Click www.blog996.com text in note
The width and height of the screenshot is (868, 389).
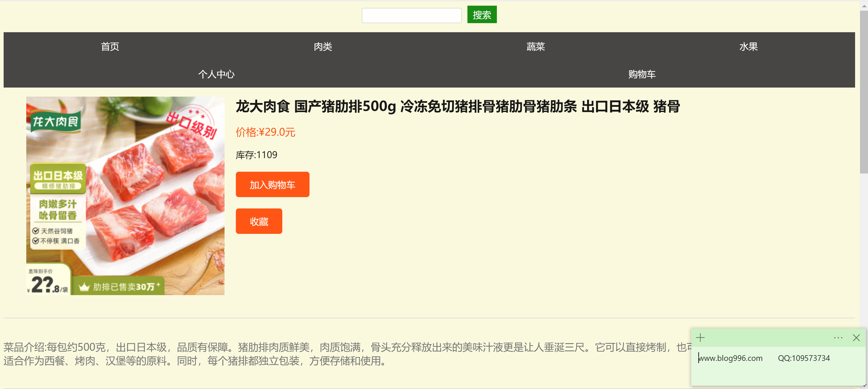(730, 358)
